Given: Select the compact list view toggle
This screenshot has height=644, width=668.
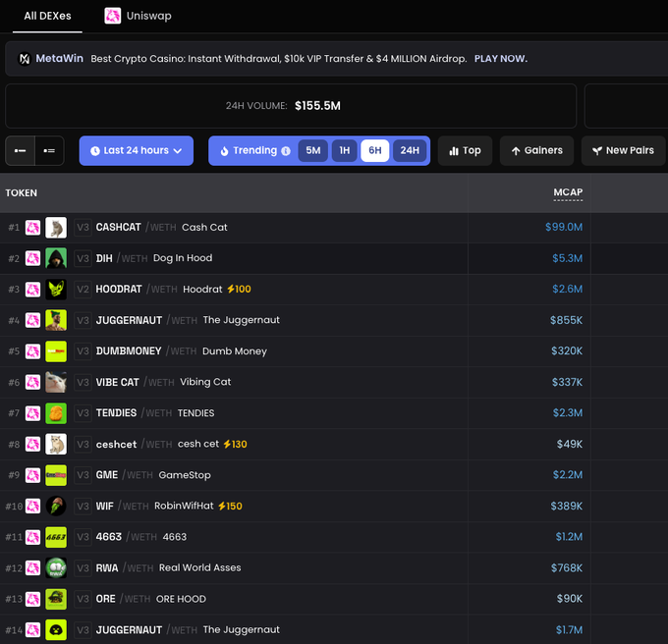Looking at the screenshot, I should (x=20, y=150).
